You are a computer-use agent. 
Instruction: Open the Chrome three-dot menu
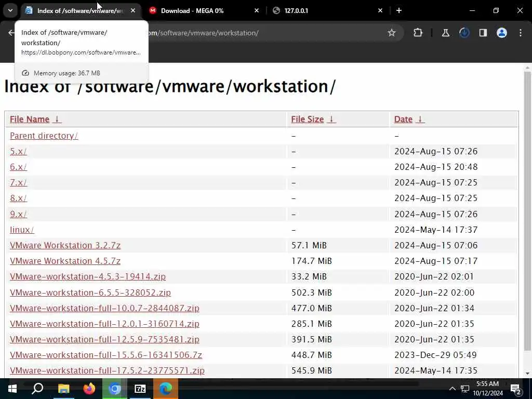point(521,33)
